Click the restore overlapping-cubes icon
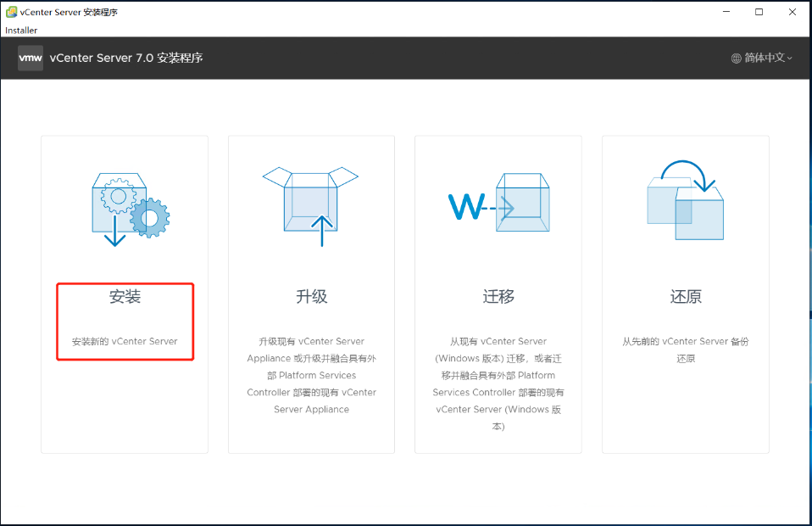 coord(685,199)
